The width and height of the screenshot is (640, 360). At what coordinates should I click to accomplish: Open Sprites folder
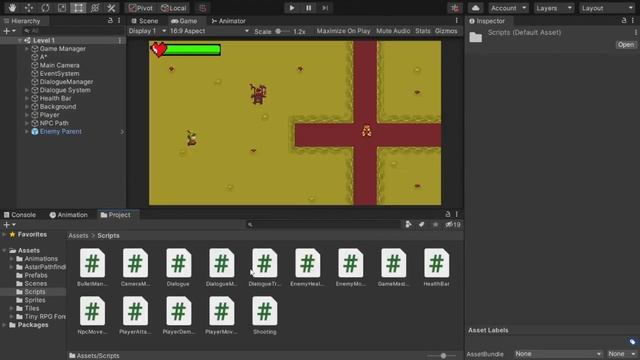(35, 300)
